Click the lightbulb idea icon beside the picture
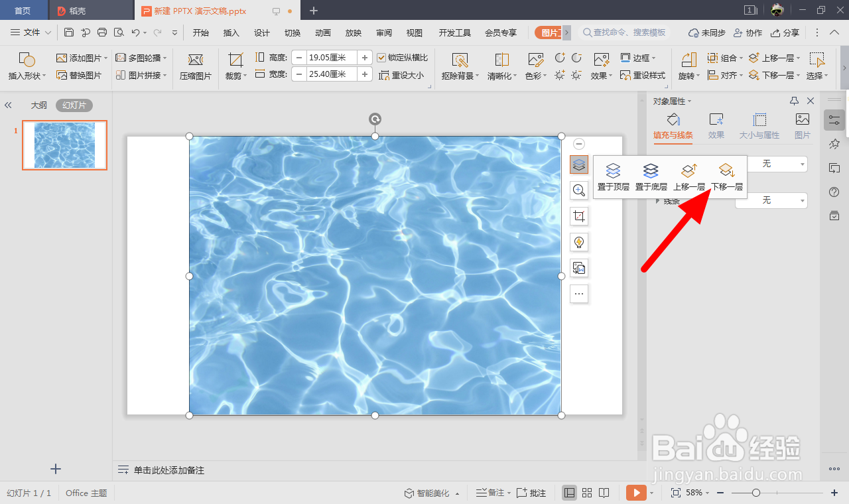The width and height of the screenshot is (849, 504). (x=579, y=242)
